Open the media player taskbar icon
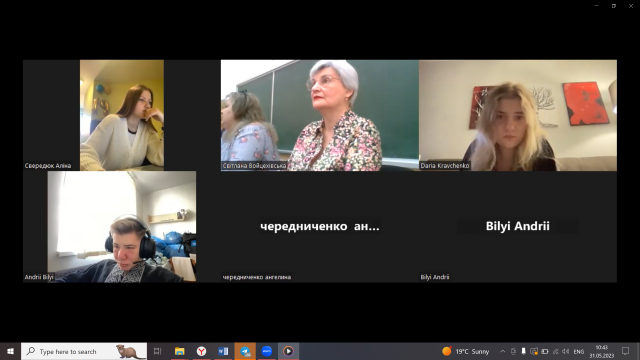The height and width of the screenshot is (360, 640). coord(288,351)
